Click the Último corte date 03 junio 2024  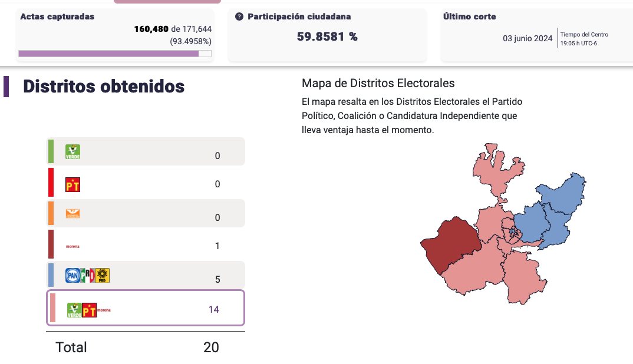(527, 39)
